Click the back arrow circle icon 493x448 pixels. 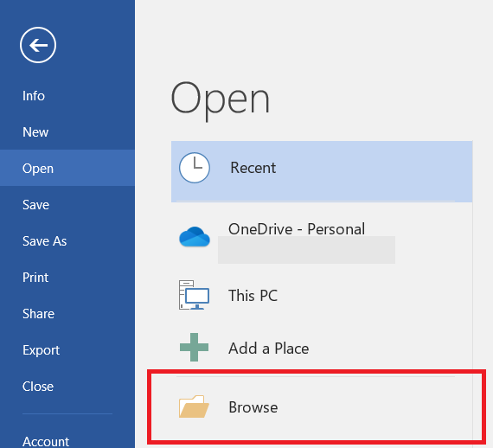point(38,45)
